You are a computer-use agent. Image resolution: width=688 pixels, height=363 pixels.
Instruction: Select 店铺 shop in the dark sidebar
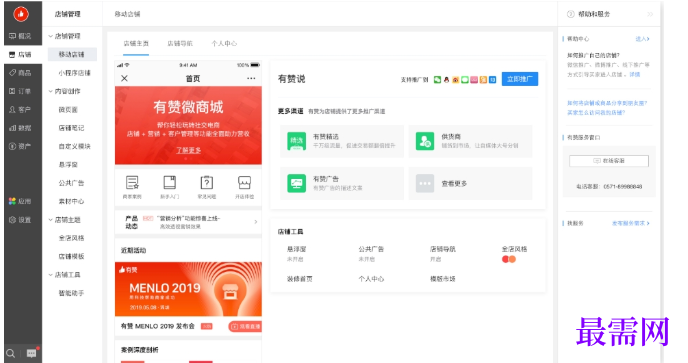[21, 54]
